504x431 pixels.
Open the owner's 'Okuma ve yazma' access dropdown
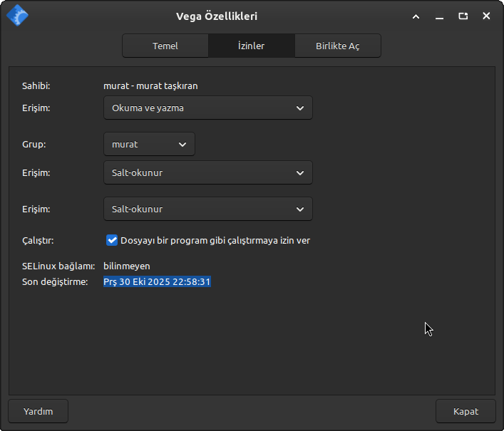tap(207, 108)
